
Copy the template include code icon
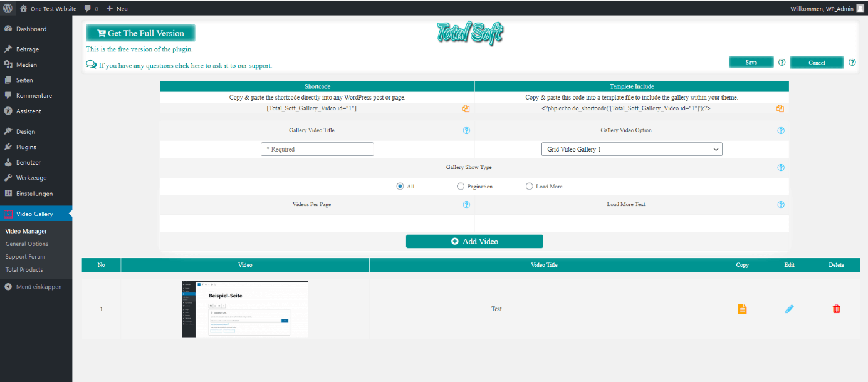coord(780,108)
